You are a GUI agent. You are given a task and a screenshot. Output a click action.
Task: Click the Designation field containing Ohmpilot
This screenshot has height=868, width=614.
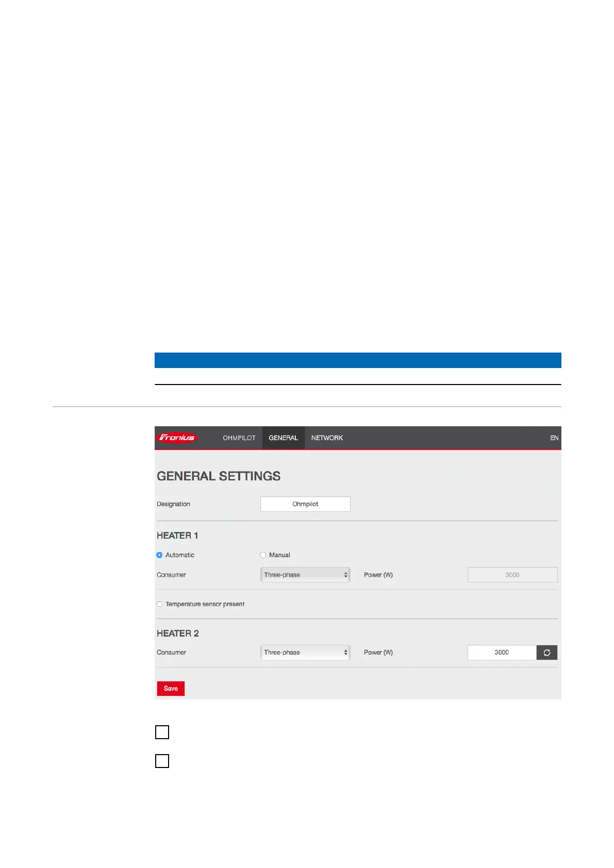305,504
